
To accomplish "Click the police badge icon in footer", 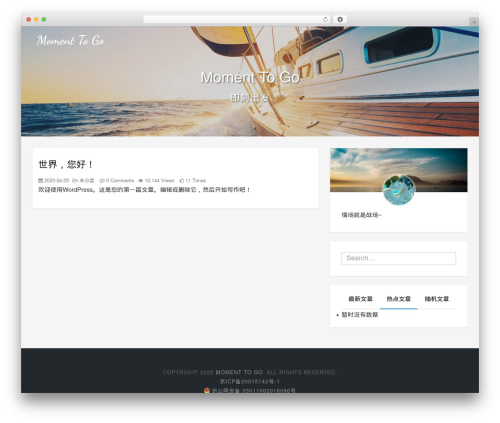I will (x=207, y=390).
